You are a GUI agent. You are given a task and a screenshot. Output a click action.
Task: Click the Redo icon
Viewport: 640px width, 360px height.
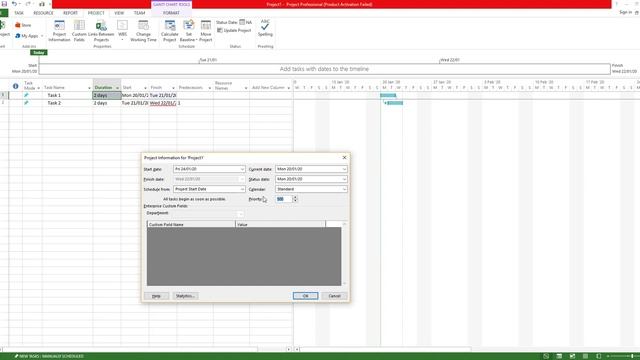28,4
